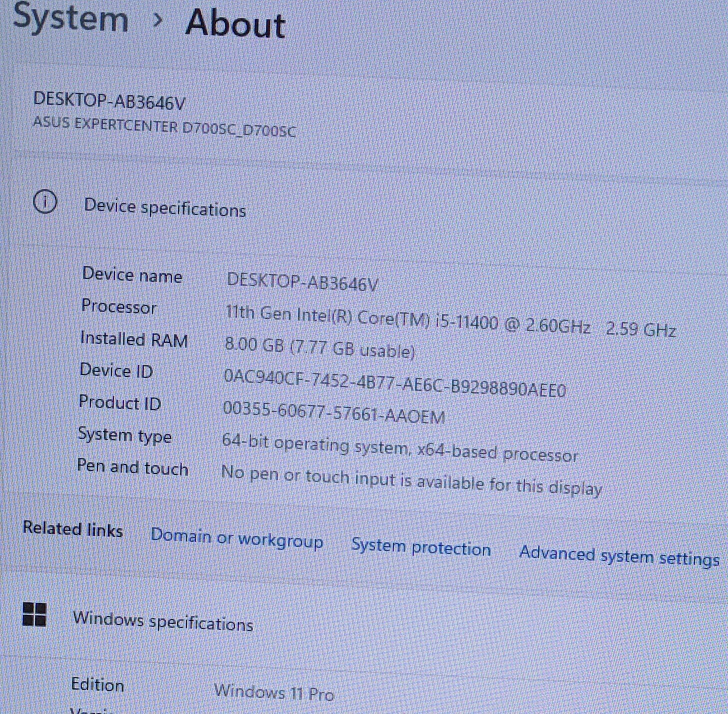Image resolution: width=728 pixels, height=714 pixels.
Task: Open the Domain or workgroup link
Action: point(236,538)
